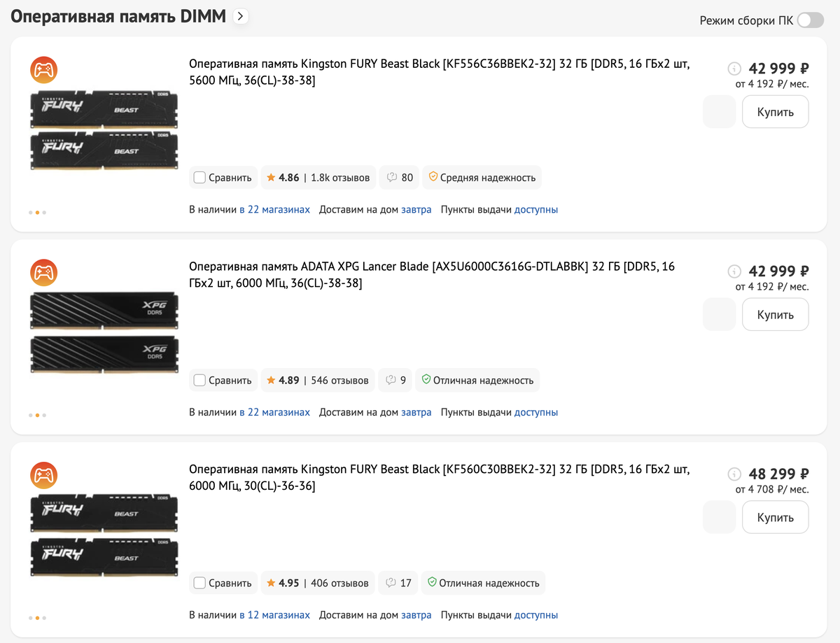
Task: Click the XPG Lancer memory product thumbnail
Action: [104, 333]
